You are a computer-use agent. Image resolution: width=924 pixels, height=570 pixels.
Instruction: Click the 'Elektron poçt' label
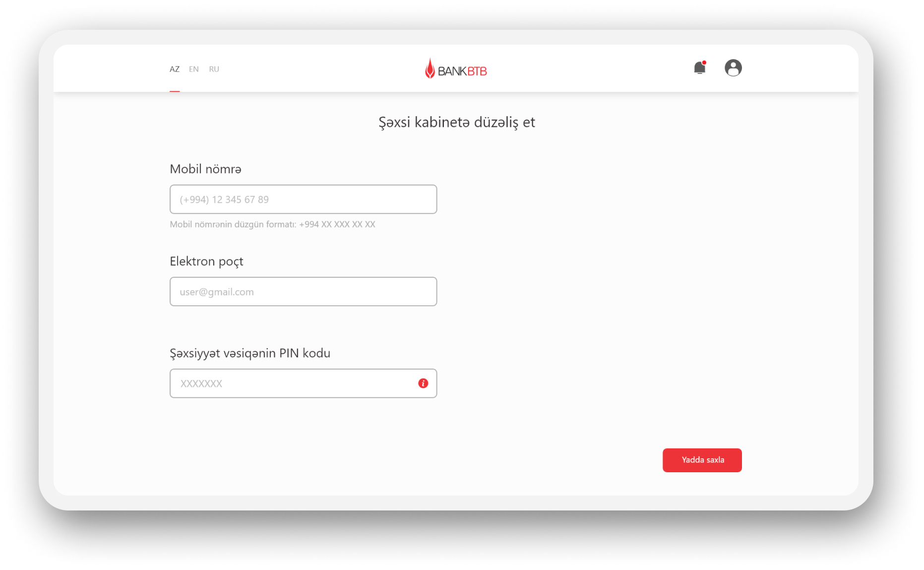[207, 261]
